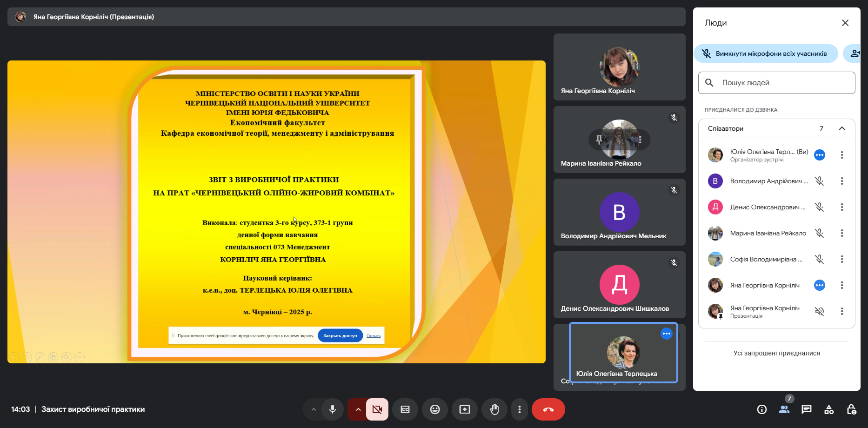Image resolution: width=868 pixels, height=428 pixels.
Task: Toggle closed captions on
Action: pyautogui.click(x=405, y=409)
